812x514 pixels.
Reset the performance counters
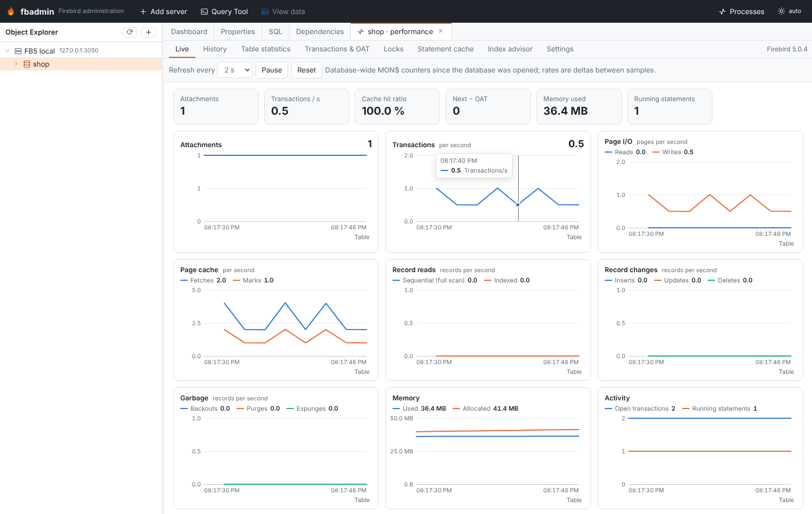tap(306, 70)
